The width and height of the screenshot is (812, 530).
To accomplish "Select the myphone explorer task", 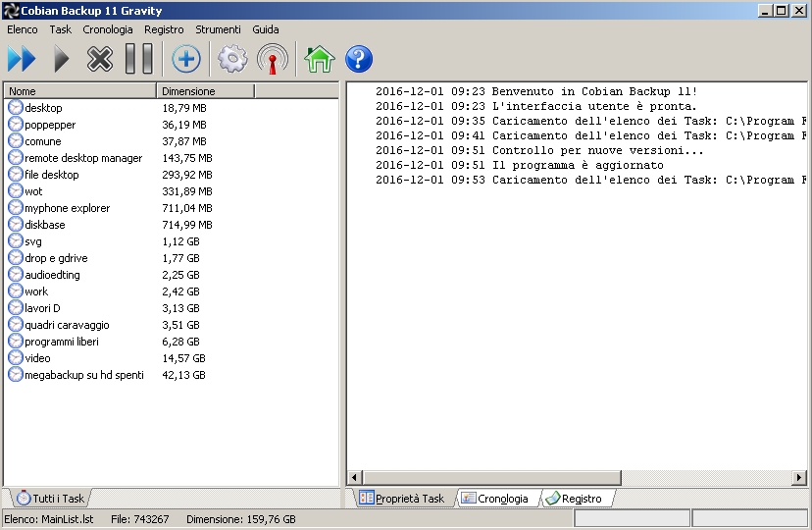I will click(68, 208).
